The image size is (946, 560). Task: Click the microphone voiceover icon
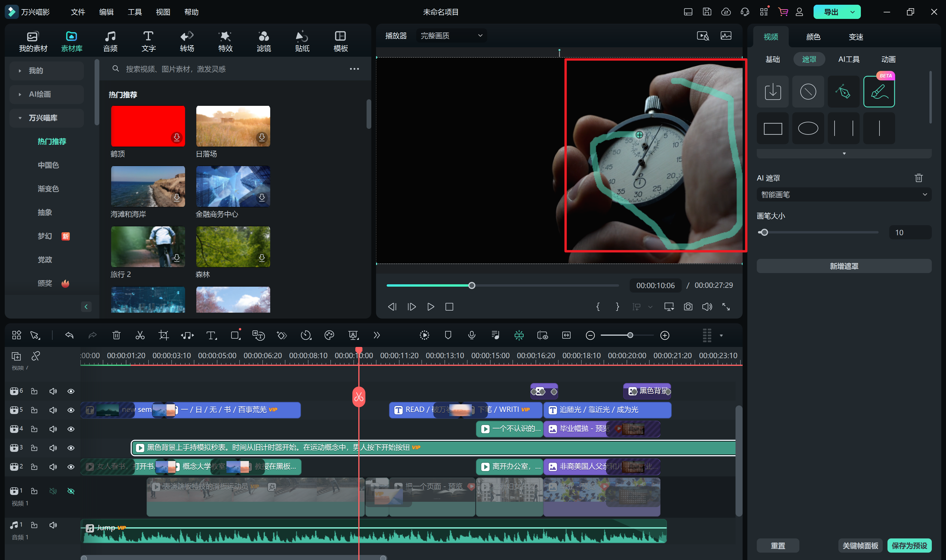click(472, 335)
